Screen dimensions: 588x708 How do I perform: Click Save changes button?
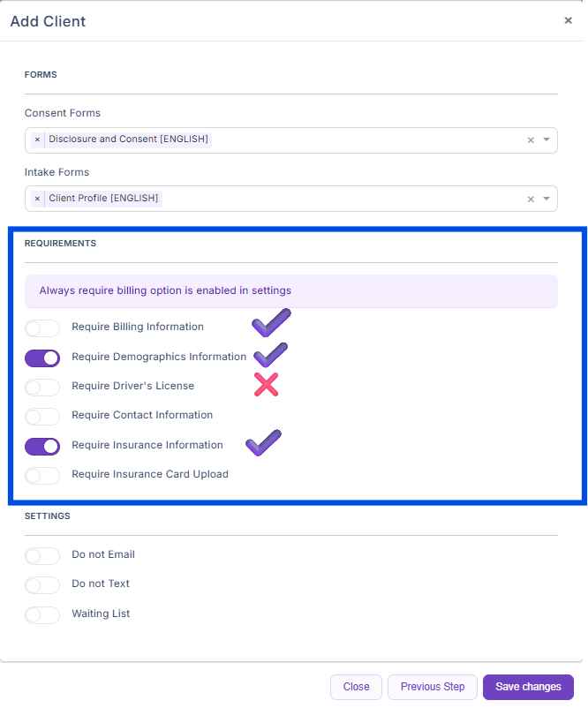[x=528, y=687]
